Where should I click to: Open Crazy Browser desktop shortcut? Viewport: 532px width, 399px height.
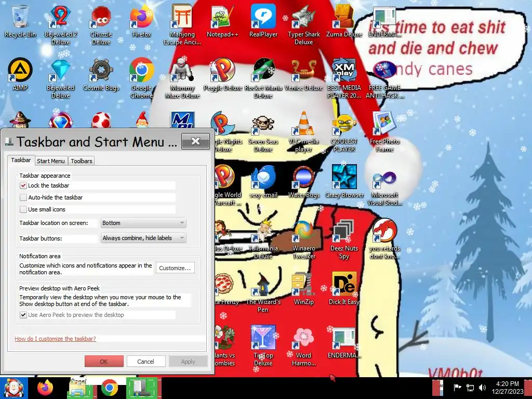(344, 182)
